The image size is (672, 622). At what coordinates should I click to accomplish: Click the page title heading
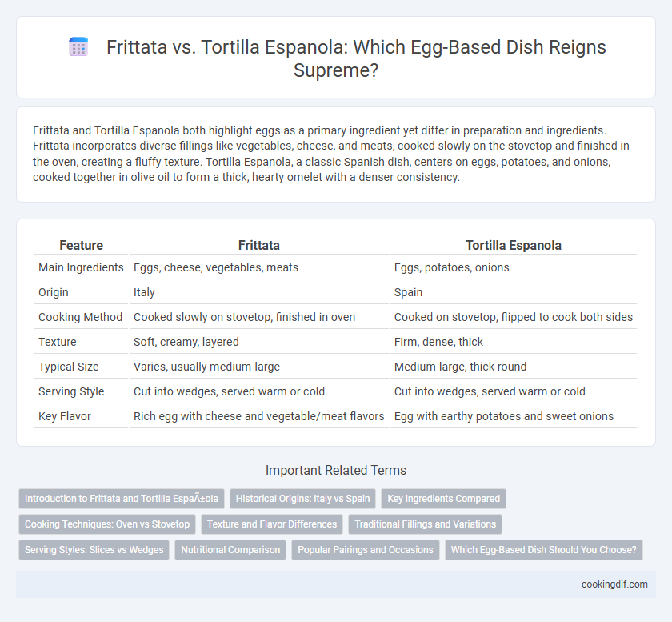click(x=356, y=58)
